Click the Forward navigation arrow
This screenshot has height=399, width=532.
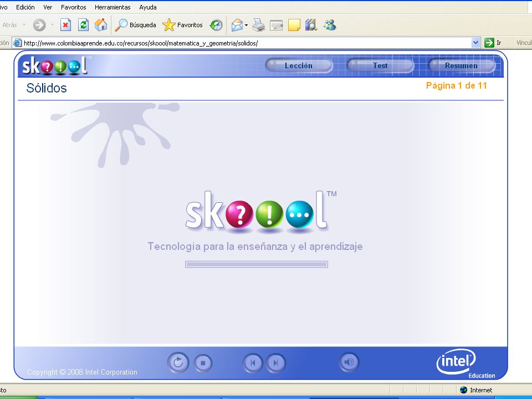[x=39, y=25]
